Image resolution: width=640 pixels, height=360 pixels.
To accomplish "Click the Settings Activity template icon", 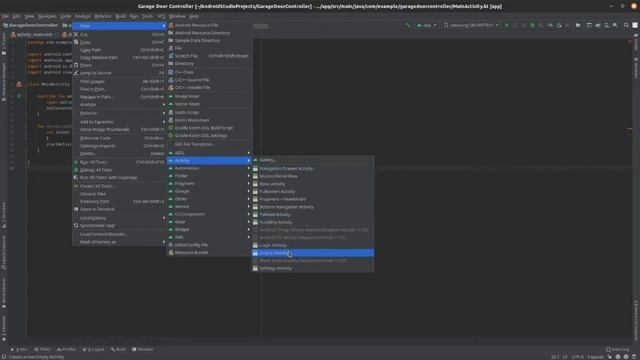I will 256,269.
